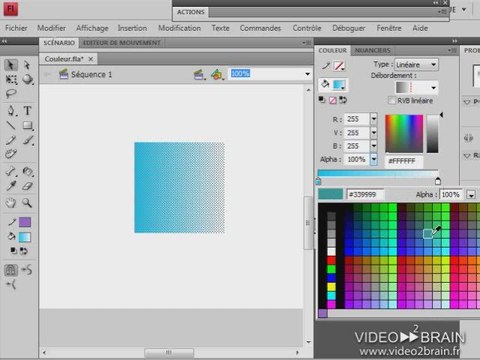Open the B value slider arrow
This screenshot has width=480, height=360.
point(374,146)
